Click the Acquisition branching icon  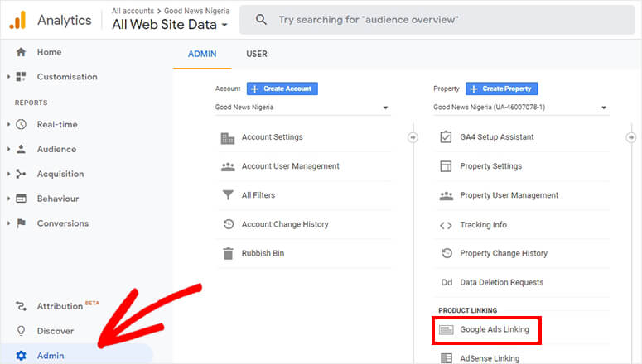coord(21,174)
